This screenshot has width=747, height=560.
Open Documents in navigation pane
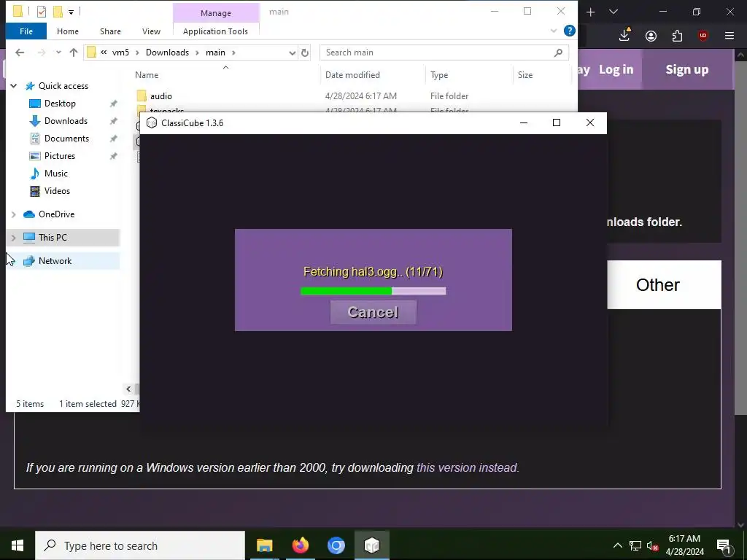pyautogui.click(x=66, y=139)
